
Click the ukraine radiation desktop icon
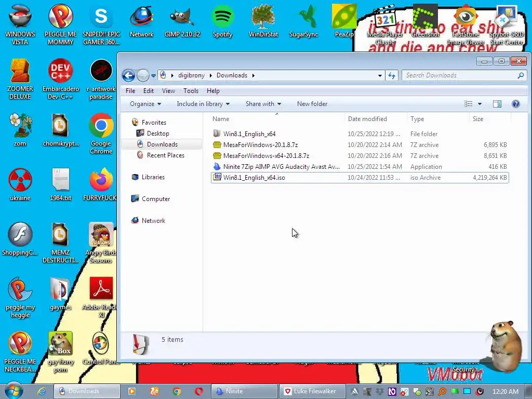coord(20,185)
